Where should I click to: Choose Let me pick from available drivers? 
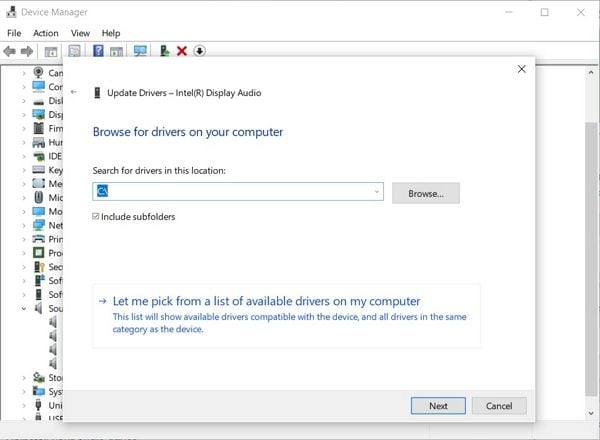(266, 301)
